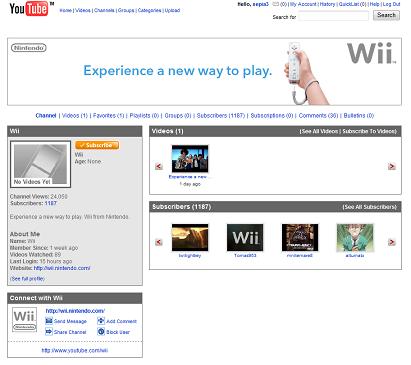Click the Log Out link
Screen dimensions: 411x365
click(x=391, y=4)
